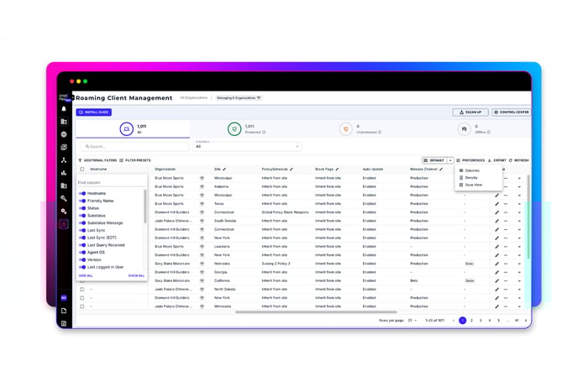Click the Search input field
This screenshot has width=588, height=392.
coord(134,147)
